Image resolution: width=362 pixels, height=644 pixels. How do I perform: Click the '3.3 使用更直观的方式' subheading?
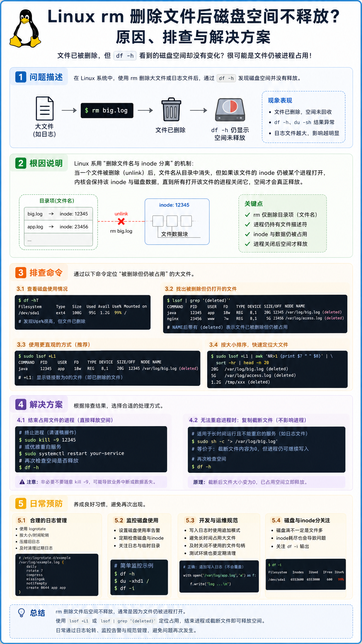[54, 345]
